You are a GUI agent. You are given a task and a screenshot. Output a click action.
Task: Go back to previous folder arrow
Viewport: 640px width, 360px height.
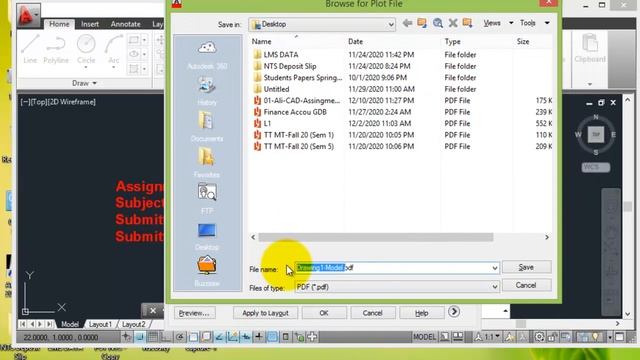click(x=407, y=23)
